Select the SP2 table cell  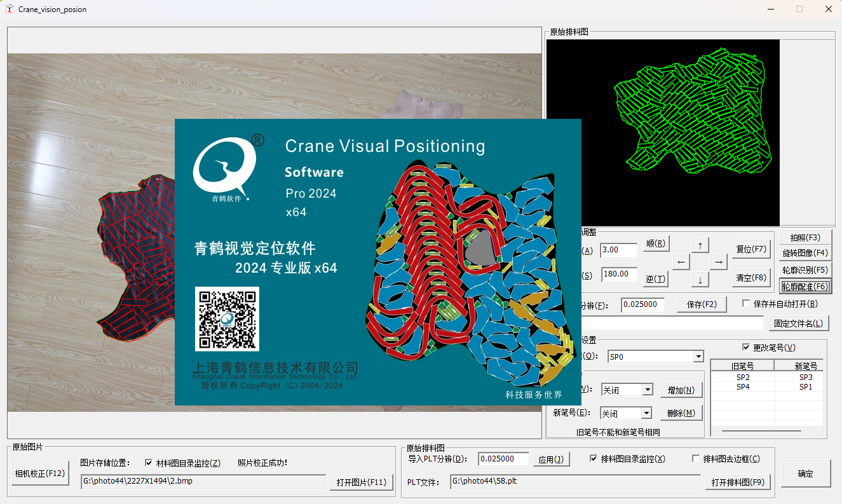(742, 378)
